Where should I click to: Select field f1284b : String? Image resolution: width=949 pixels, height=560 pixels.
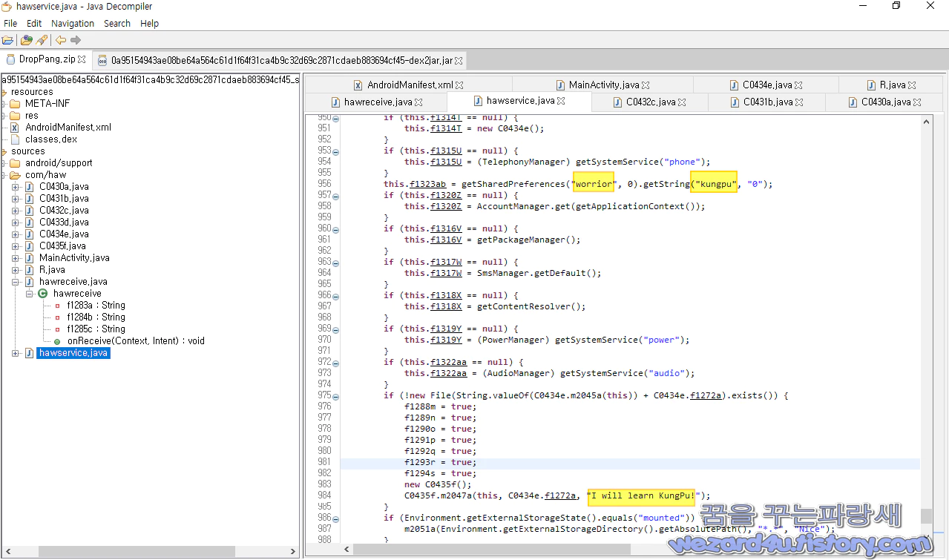point(96,317)
